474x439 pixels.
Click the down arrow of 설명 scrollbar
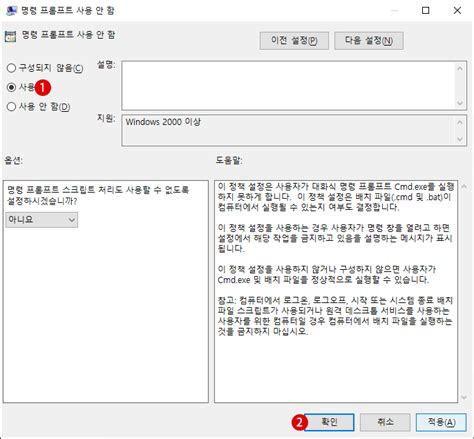click(460, 103)
